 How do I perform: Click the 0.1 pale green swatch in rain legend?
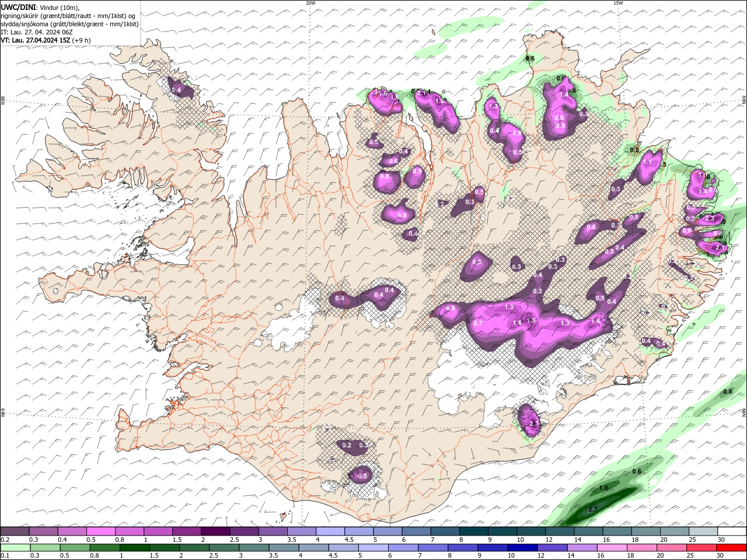(x=16, y=548)
